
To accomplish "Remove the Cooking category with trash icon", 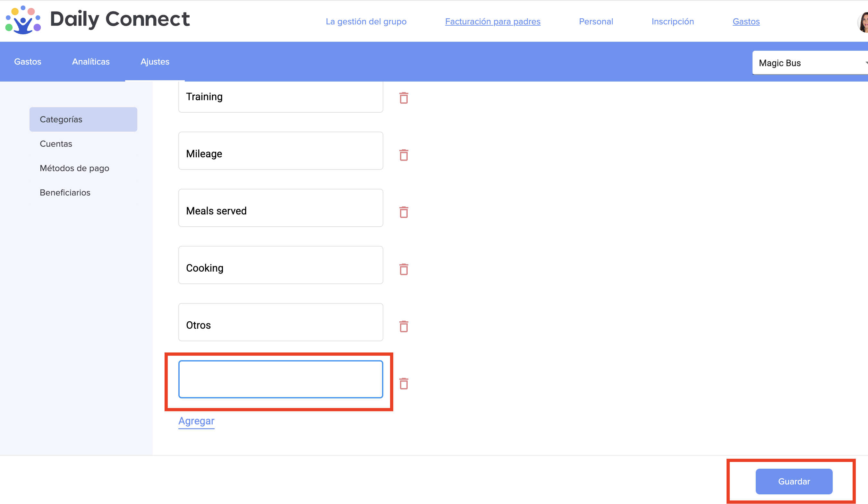I will click(403, 270).
